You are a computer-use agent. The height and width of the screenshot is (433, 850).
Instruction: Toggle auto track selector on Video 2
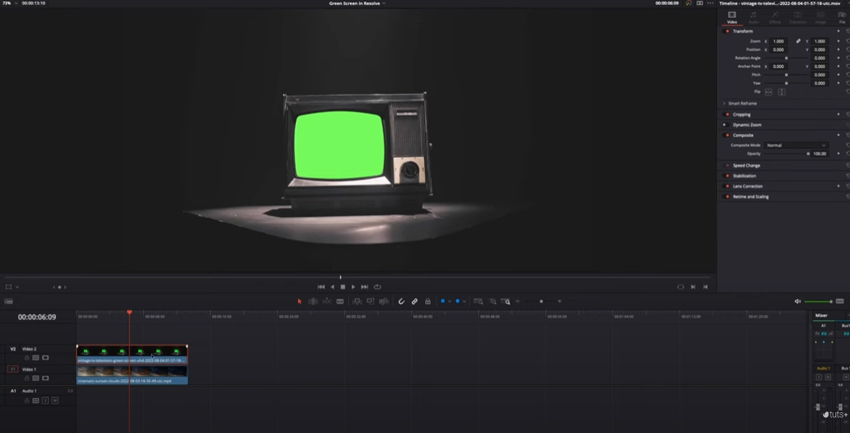coord(36,358)
